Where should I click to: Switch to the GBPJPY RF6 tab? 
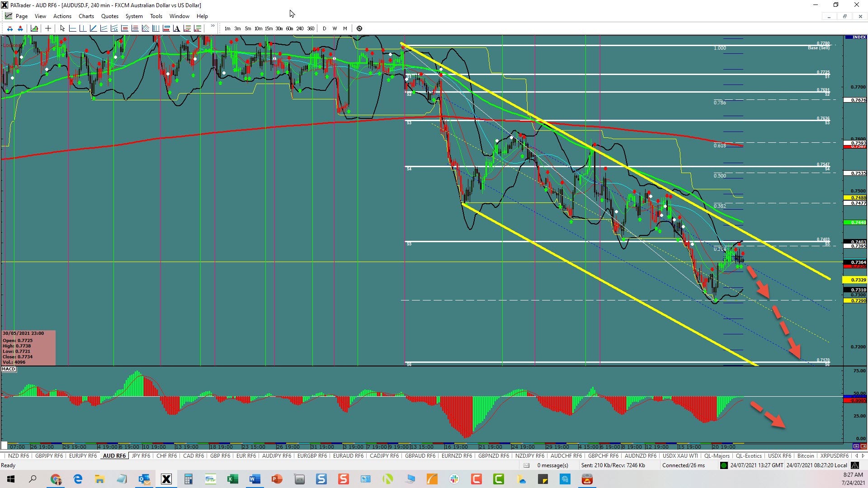pyautogui.click(x=49, y=456)
